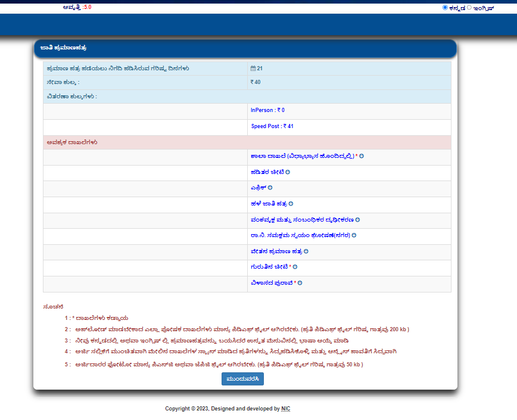Click the ವಿಳಾಸದ ಪುರಾವೆ document label
The height and width of the screenshot is (420, 517).
(x=272, y=283)
